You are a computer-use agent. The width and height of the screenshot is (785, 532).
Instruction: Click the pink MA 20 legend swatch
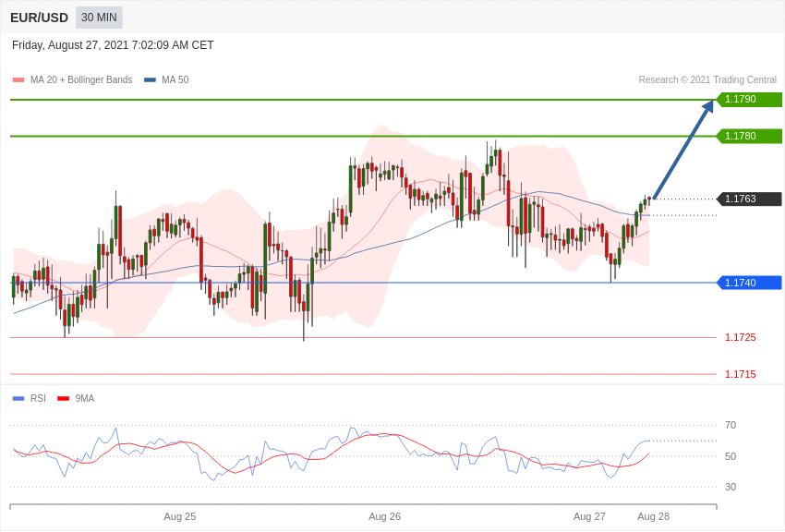click(x=18, y=80)
